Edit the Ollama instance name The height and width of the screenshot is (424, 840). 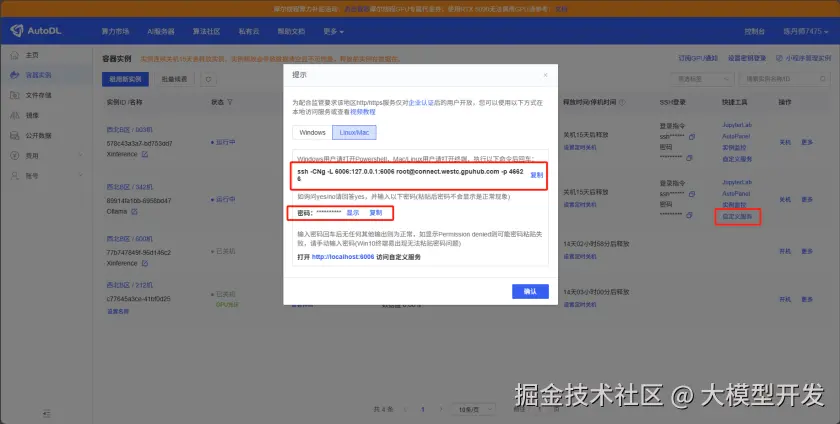click(x=134, y=212)
